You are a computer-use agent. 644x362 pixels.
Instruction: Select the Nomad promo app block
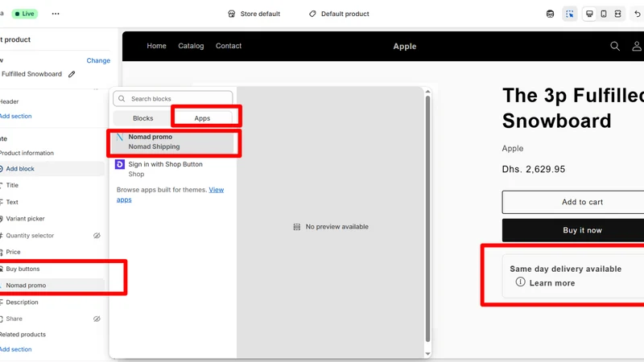[x=174, y=142]
